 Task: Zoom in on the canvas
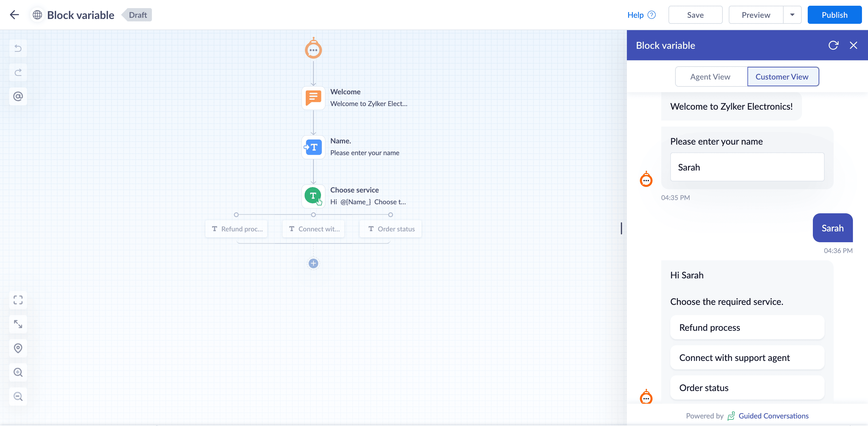(x=18, y=372)
